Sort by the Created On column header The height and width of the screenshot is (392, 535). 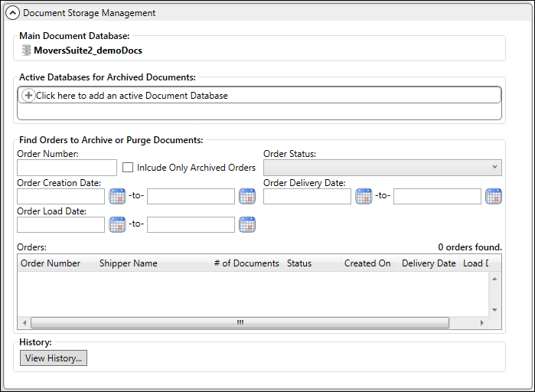point(370,263)
